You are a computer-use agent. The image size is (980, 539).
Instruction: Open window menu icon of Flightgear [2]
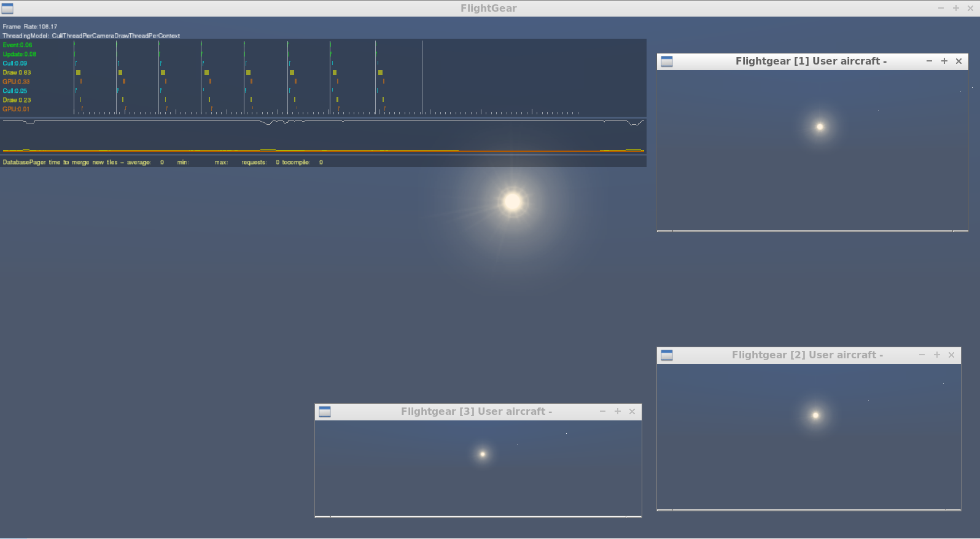tap(667, 355)
